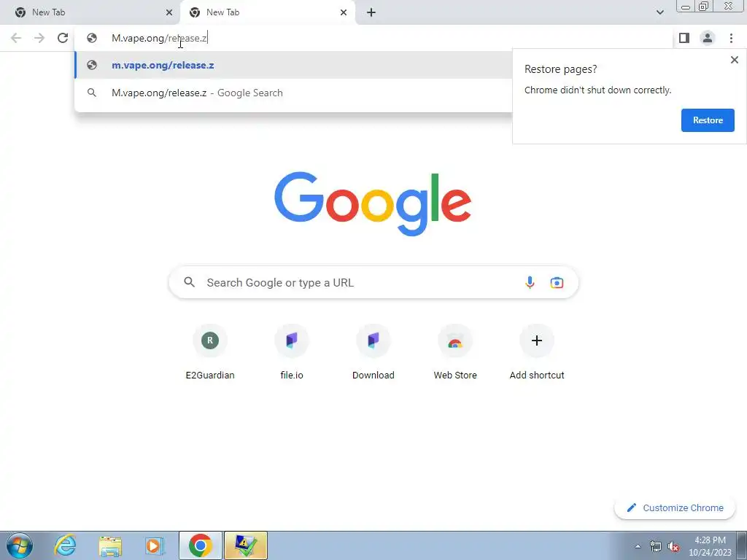Open the profile avatar menu
747x560 pixels.
pyautogui.click(x=708, y=38)
